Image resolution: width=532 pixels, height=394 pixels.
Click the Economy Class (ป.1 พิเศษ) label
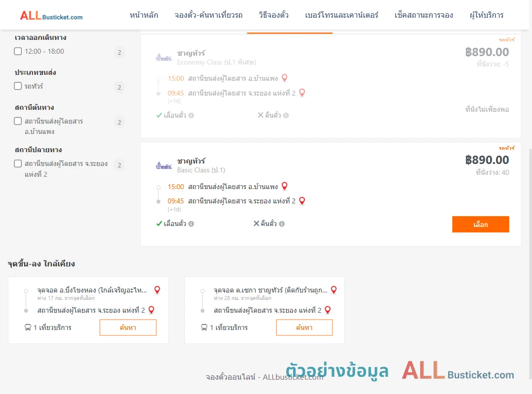pos(216,62)
